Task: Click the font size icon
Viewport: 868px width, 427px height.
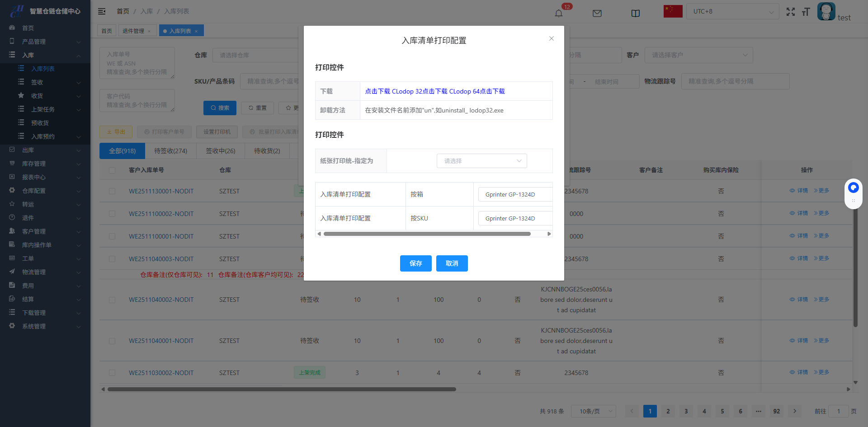Action: click(806, 12)
